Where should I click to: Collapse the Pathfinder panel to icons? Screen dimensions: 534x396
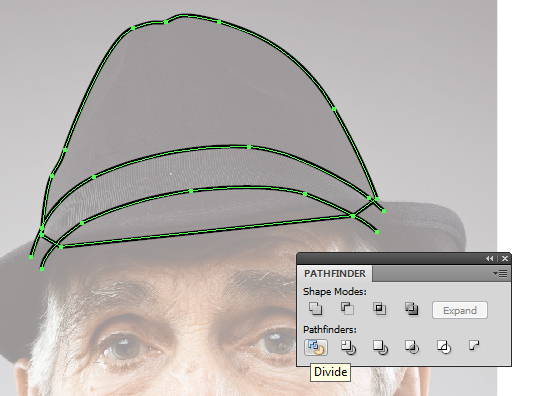[489, 259]
